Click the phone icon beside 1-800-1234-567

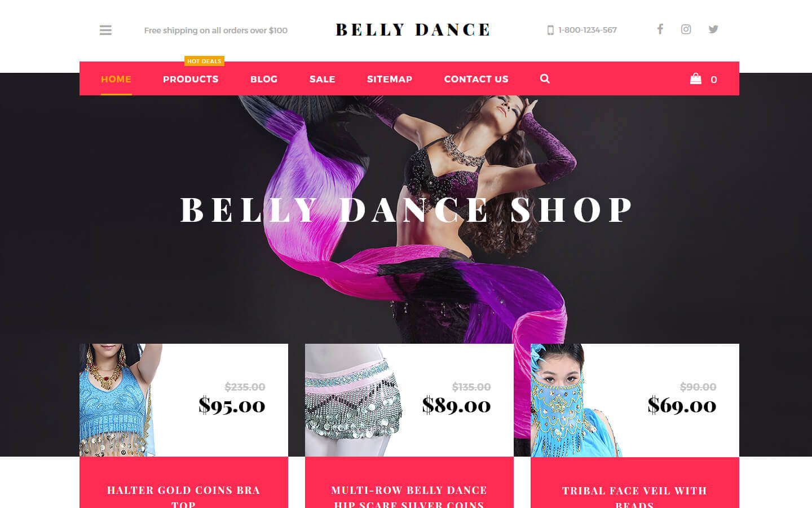coord(550,30)
